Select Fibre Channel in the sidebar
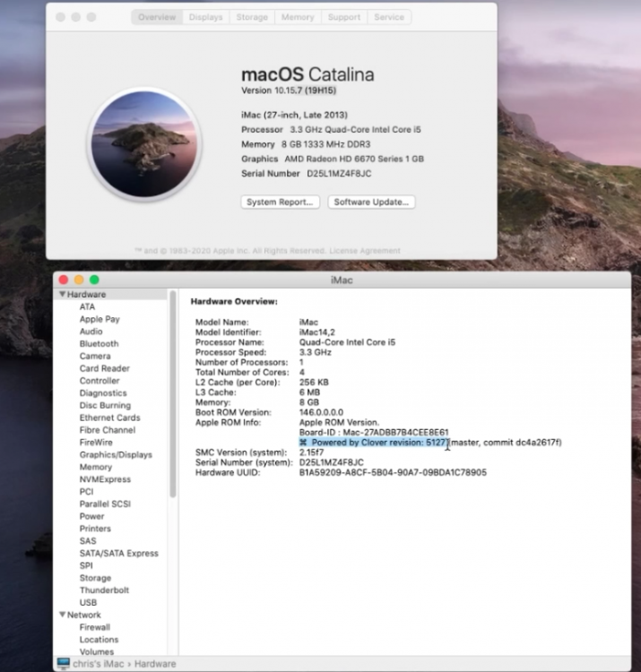The image size is (641, 672). tap(108, 430)
